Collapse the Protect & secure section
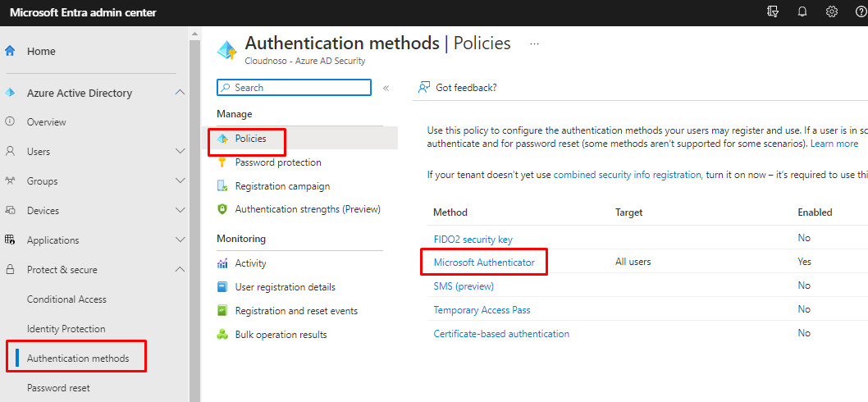The image size is (868, 402). (180, 270)
